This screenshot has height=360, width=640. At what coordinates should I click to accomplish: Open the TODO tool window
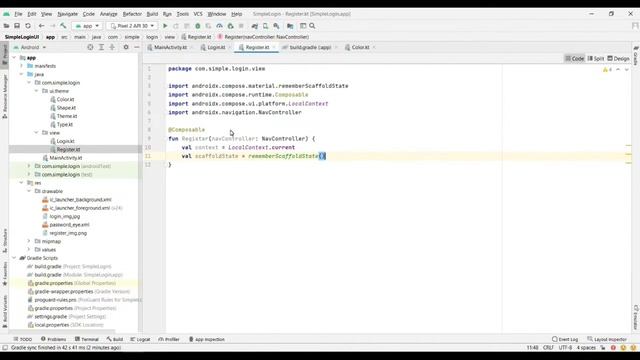(x=22, y=339)
